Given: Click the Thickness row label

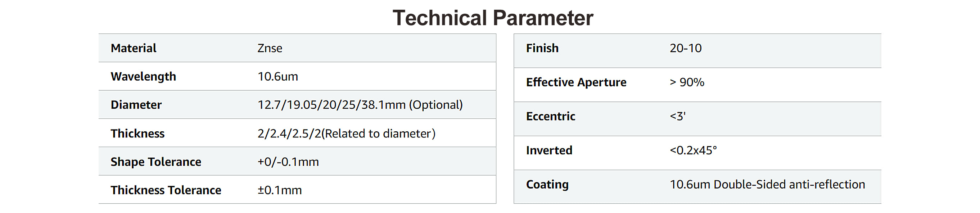Looking at the screenshot, I should coord(138,133).
